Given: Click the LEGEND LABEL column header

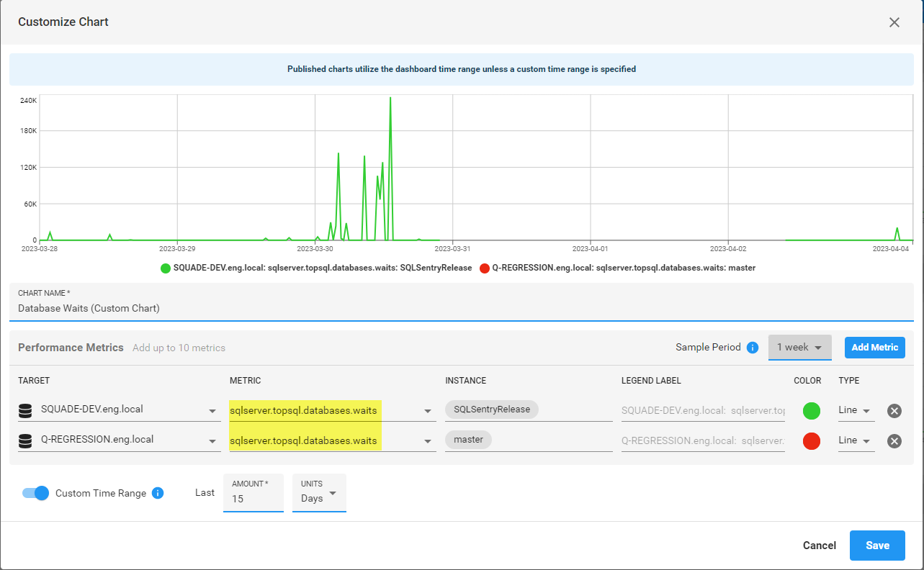Looking at the screenshot, I should (651, 381).
